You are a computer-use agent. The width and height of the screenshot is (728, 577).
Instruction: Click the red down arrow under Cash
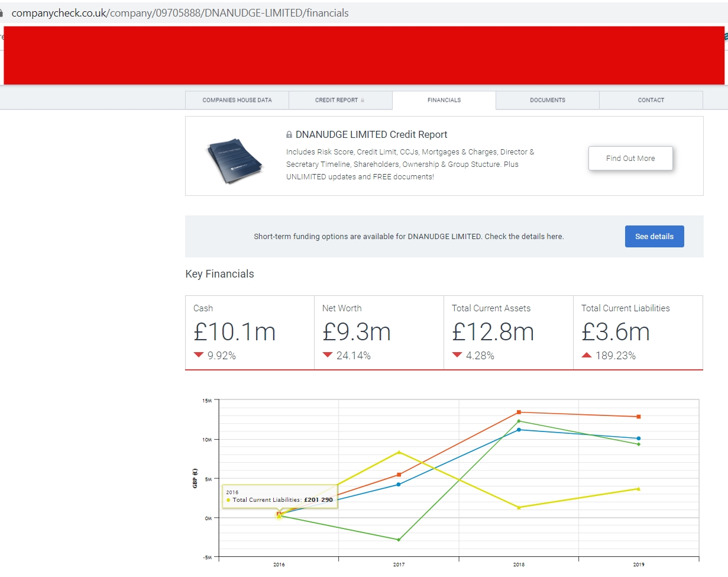pyautogui.click(x=199, y=355)
